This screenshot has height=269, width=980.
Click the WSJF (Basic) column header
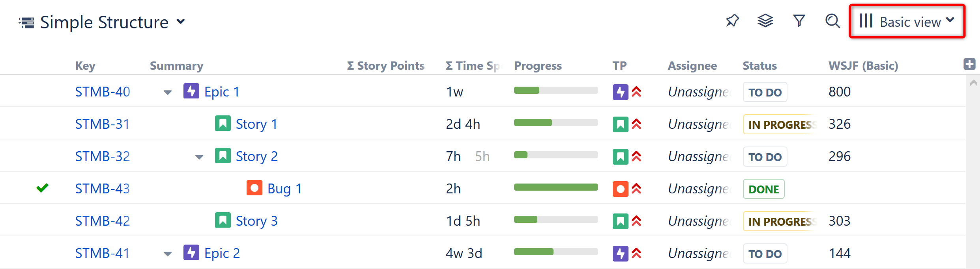(x=863, y=66)
